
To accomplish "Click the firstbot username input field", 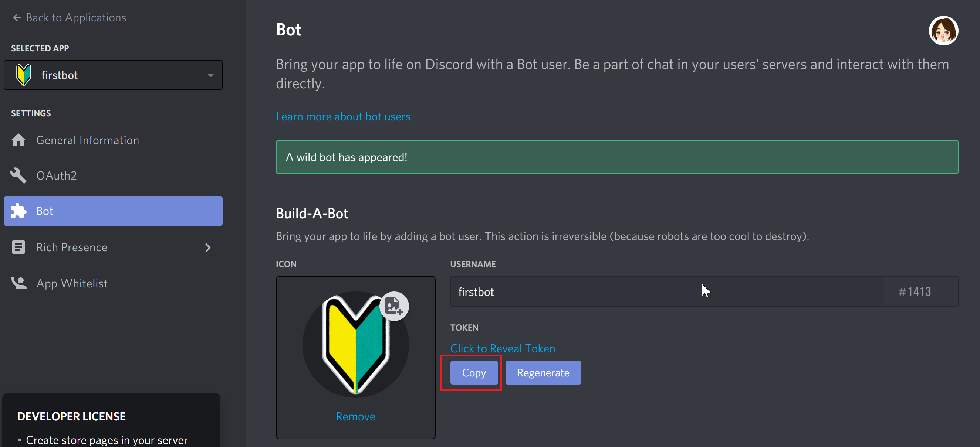I will click(x=666, y=291).
